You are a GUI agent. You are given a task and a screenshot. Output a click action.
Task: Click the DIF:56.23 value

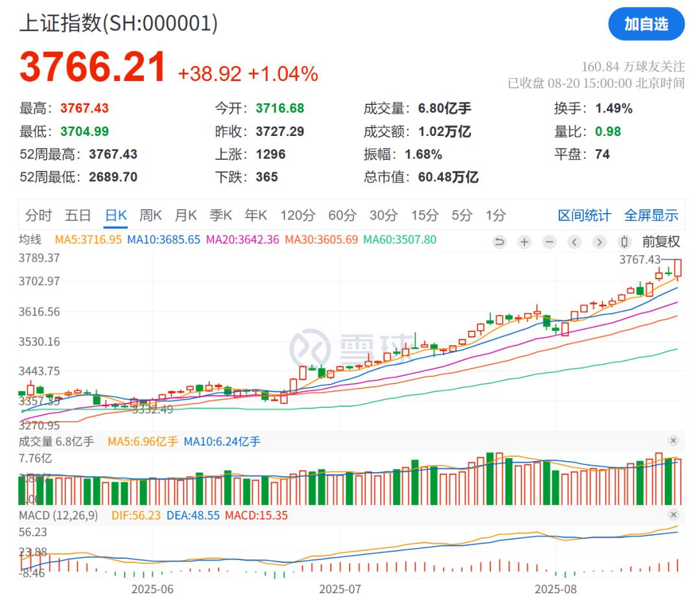(x=135, y=516)
